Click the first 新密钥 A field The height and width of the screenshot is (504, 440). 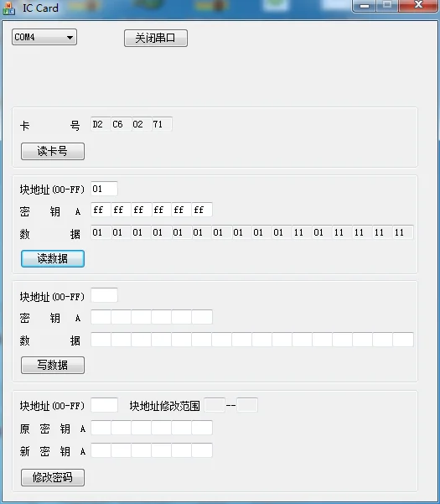101,450
